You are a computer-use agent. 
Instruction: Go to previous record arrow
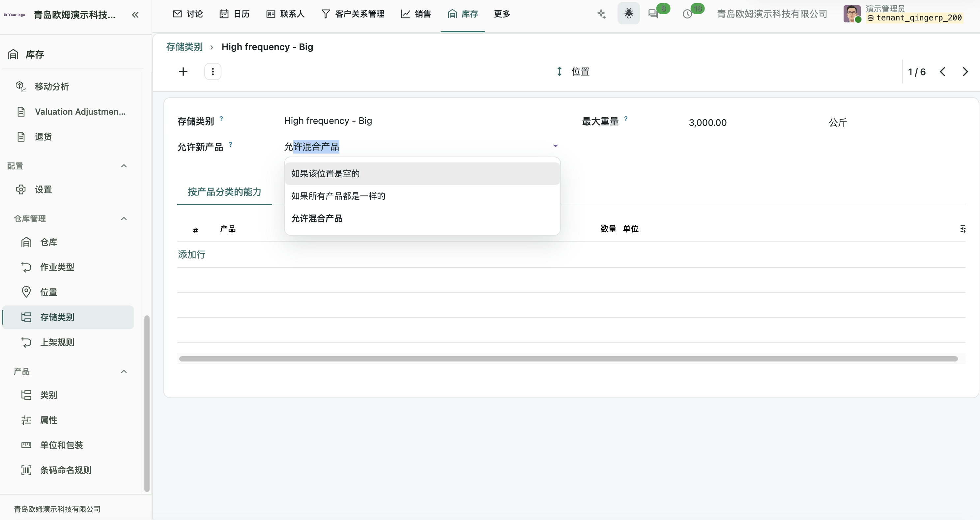(942, 72)
